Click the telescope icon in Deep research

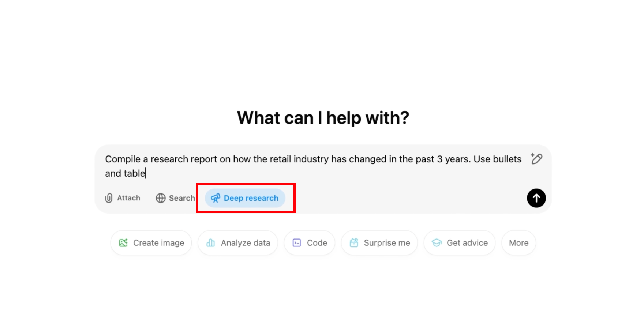pos(216,198)
